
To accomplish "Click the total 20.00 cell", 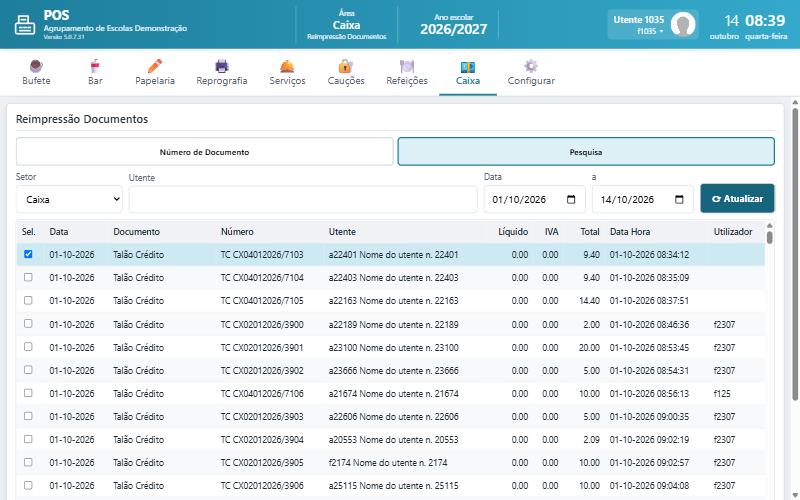I will click(x=589, y=347).
